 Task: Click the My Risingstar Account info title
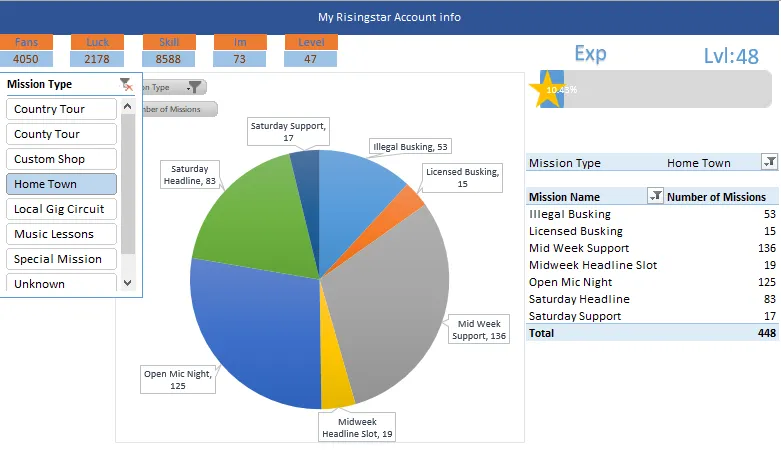point(390,17)
